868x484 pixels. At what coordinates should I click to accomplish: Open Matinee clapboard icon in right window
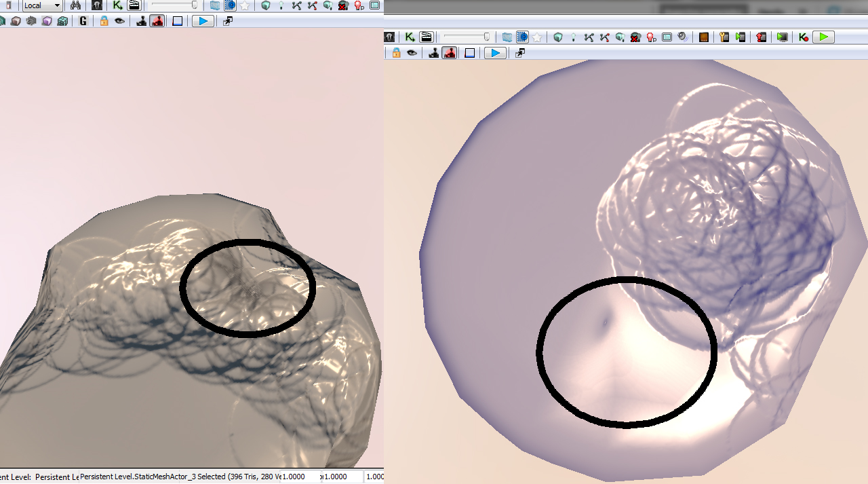(x=427, y=37)
